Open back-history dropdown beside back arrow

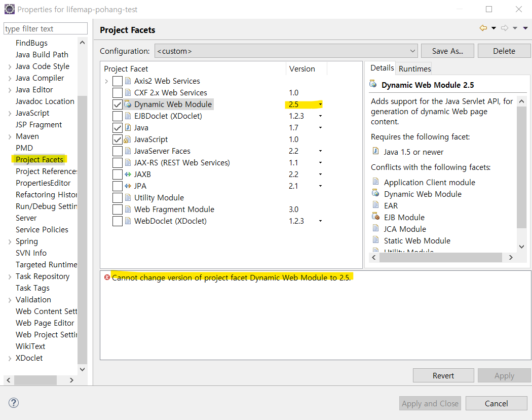point(493,28)
